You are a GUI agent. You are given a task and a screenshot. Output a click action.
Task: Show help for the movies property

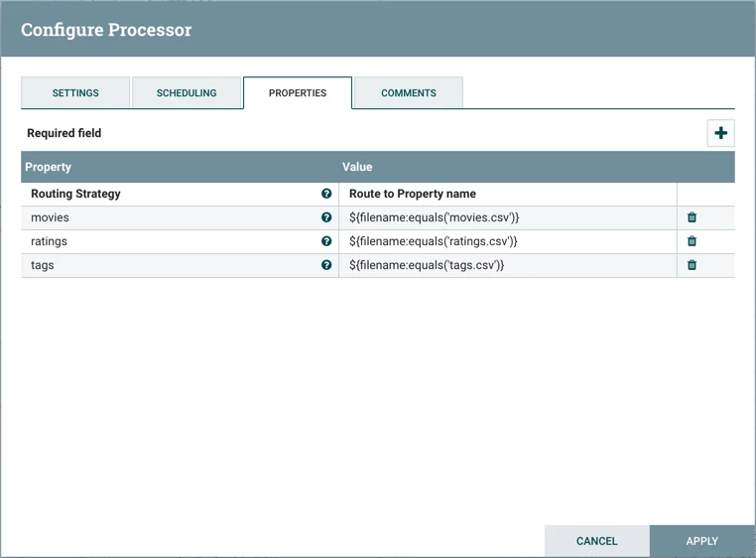point(326,217)
